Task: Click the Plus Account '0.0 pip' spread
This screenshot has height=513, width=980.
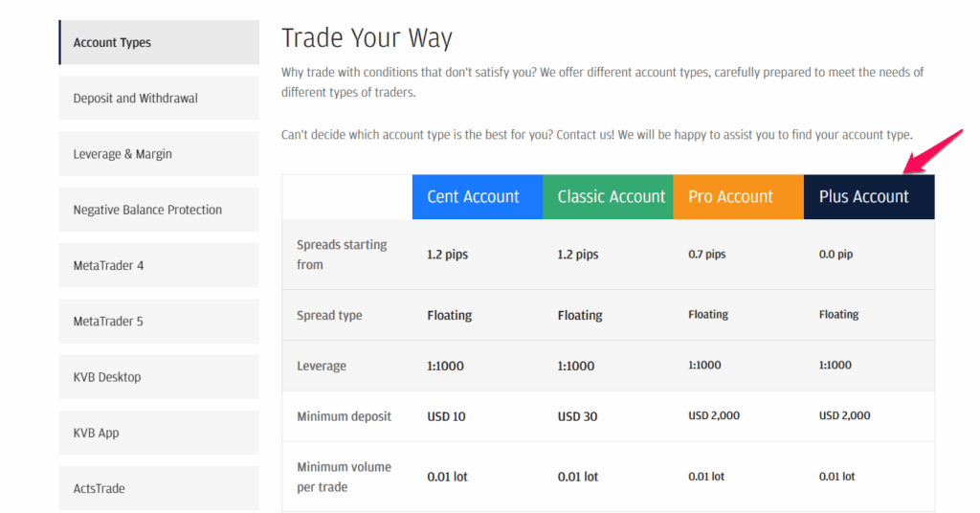Action: (835, 255)
